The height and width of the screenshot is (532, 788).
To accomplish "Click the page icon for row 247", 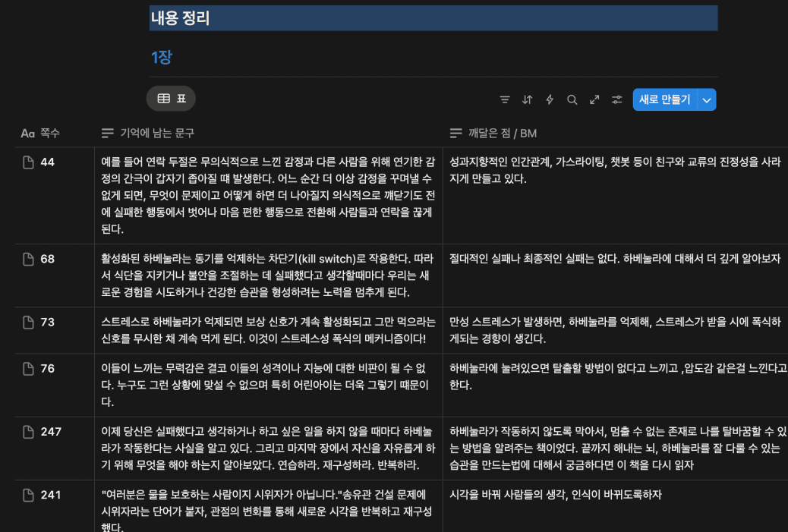I will coord(29,432).
